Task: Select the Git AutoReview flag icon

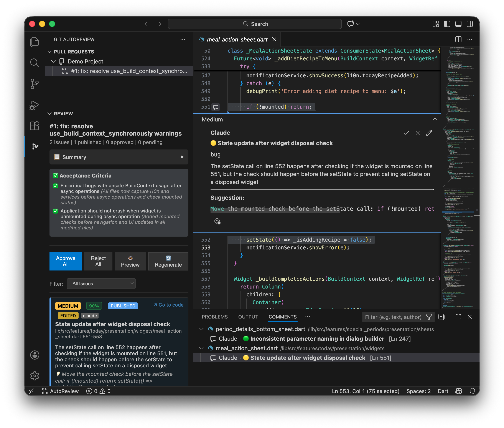Action: pyautogui.click(x=35, y=146)
